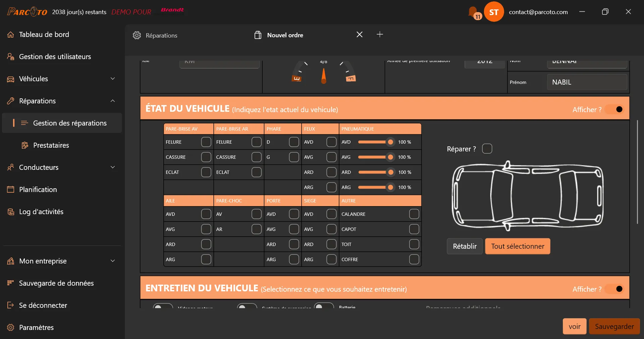Image resolution: width=644 pixels, height=339 pixels.
Task: Click the Véhicules car icon
Action: coord(11,79)
